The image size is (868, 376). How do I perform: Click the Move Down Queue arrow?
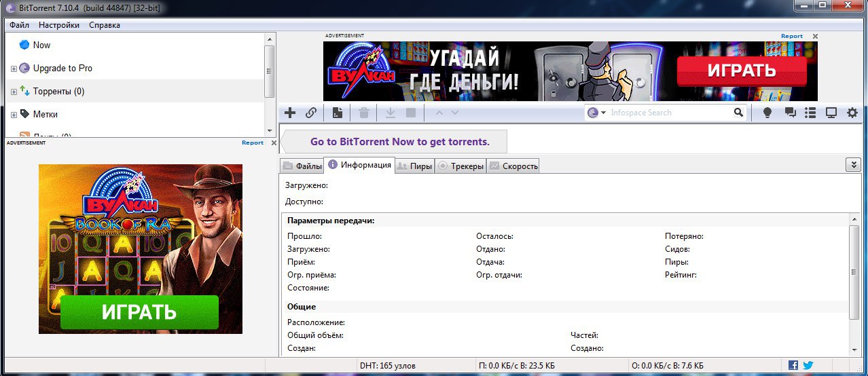(x=455, y=113)
